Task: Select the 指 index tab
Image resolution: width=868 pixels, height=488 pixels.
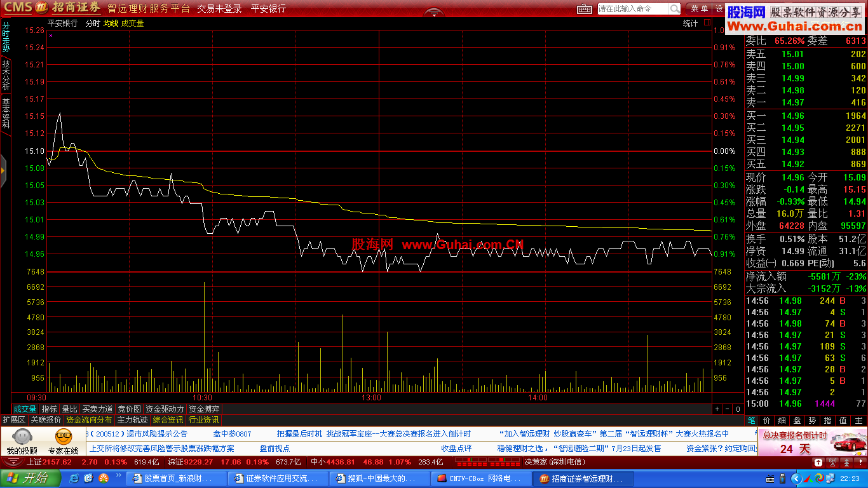Action: tap(827, 420)
